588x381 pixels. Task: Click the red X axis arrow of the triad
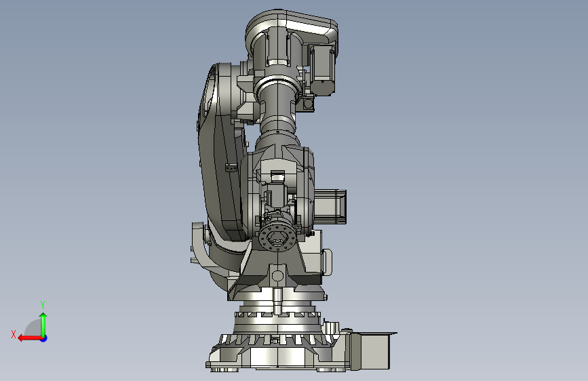tap(30, 338)
